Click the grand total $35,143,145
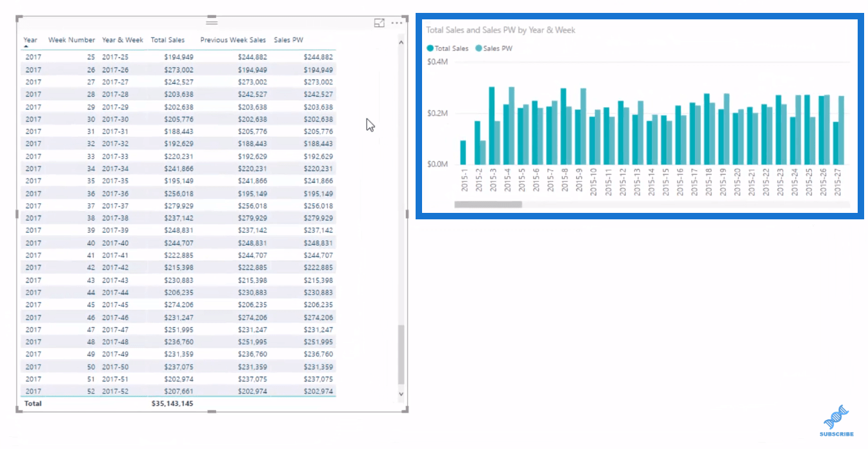 tap(172, 404)
